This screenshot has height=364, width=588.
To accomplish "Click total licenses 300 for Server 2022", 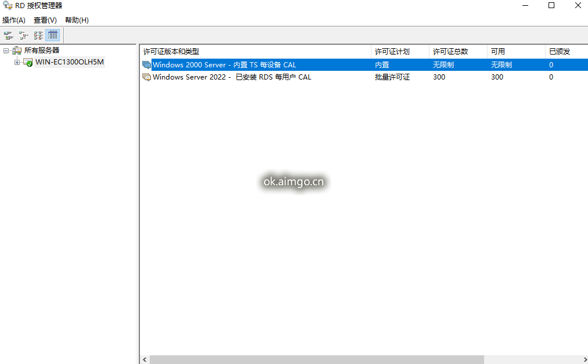I will tap(439, 77).
